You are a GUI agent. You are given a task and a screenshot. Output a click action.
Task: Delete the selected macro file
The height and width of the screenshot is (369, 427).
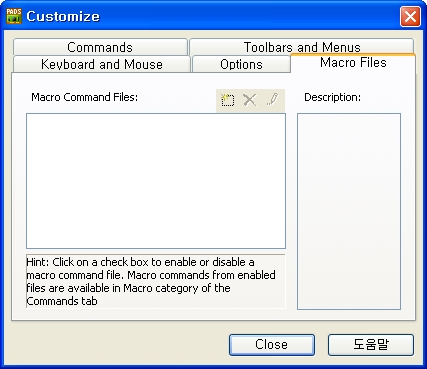click(x=249, y=100)
